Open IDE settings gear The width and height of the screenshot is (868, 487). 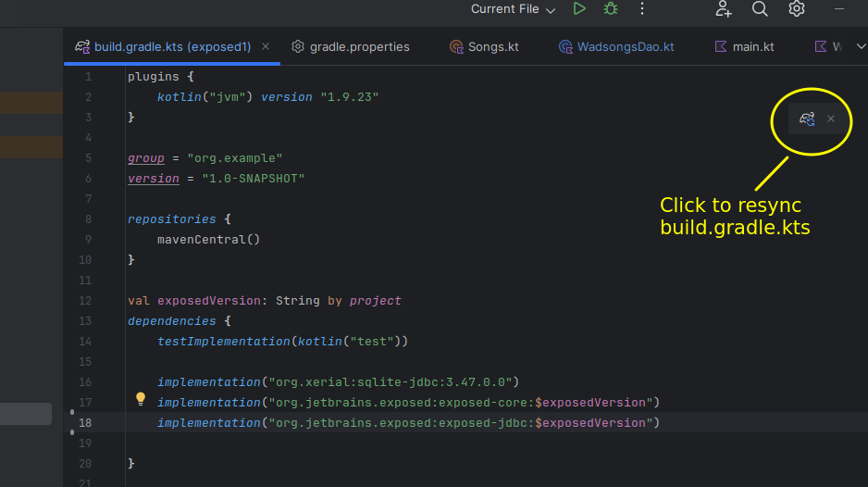(x=796, y=9)
